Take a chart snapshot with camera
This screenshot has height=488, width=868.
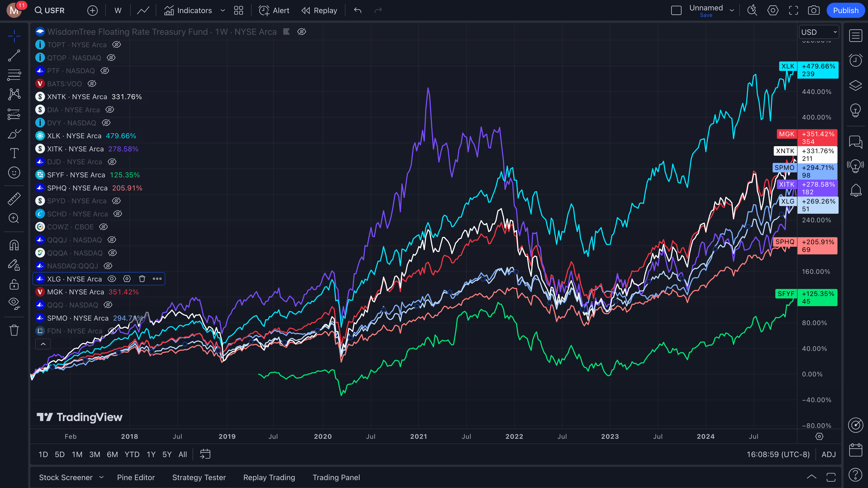pyautogui.click(x=814, y=10)
